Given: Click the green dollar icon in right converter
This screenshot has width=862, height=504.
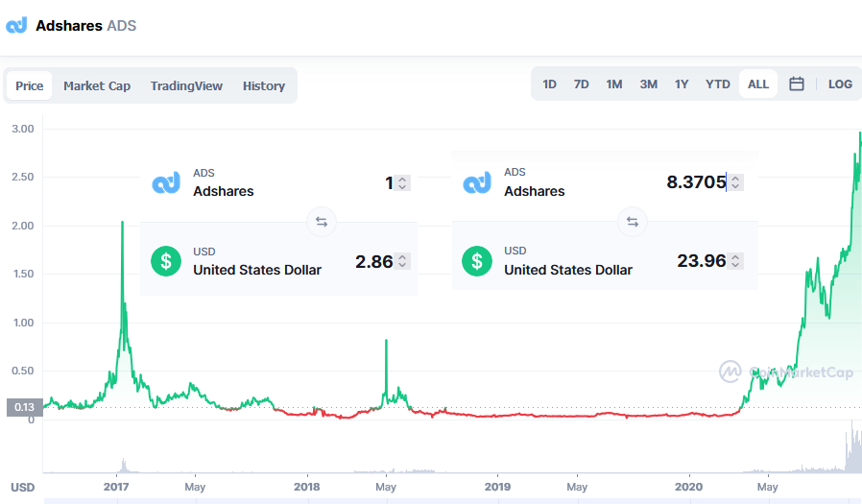Looking at the screenshot, I should tap(477, 261).
